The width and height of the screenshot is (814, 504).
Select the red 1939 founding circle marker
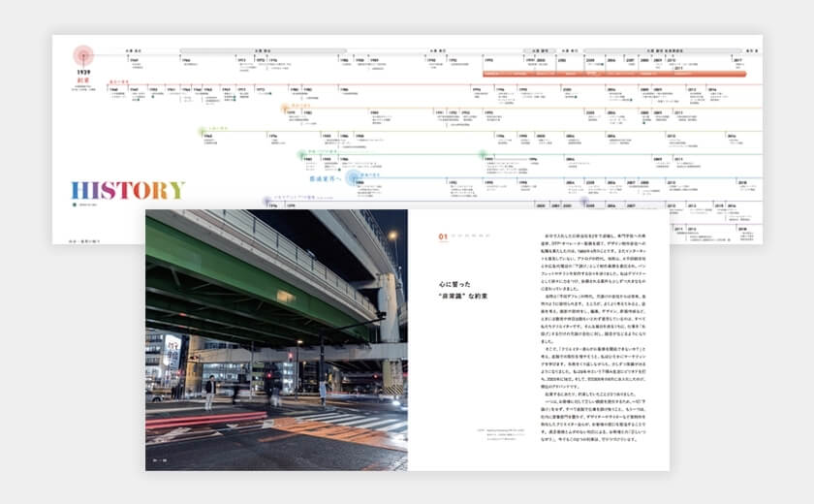coord(83,55)
